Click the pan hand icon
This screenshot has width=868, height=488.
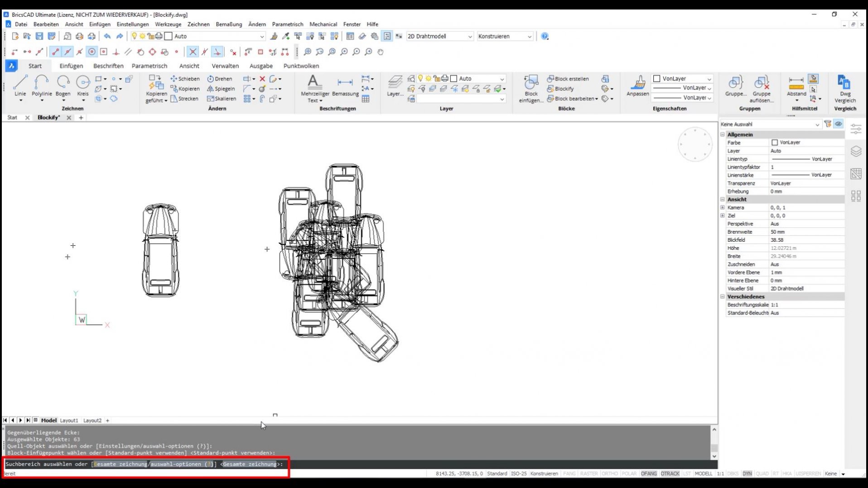pyautogui.click(x=381, y=52)
